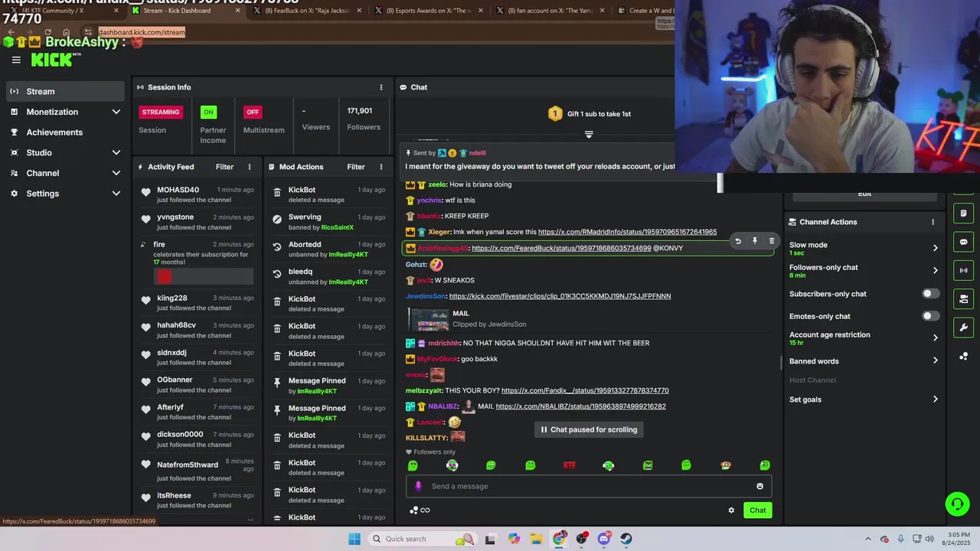Image resolution: width=980 pixels, height=551 pixels.
Task: Open Activity Feed three-dot menu
Action: tap(250, 167)
